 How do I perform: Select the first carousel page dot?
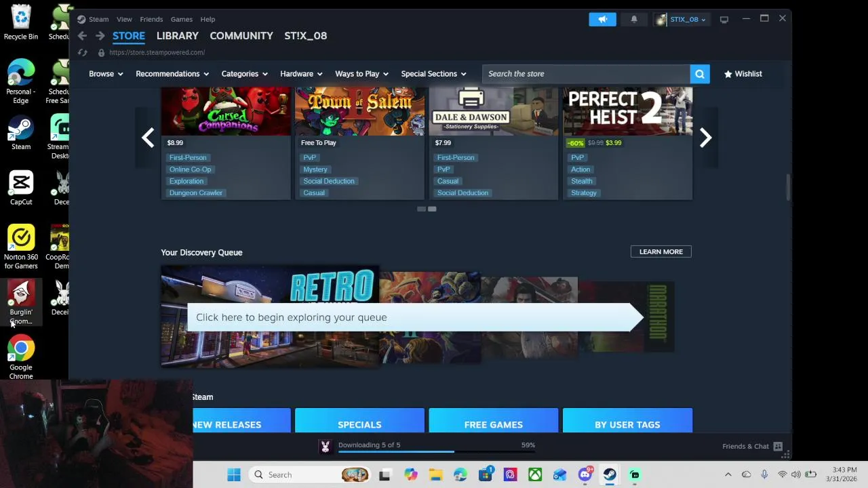click(x=421, y=209)
